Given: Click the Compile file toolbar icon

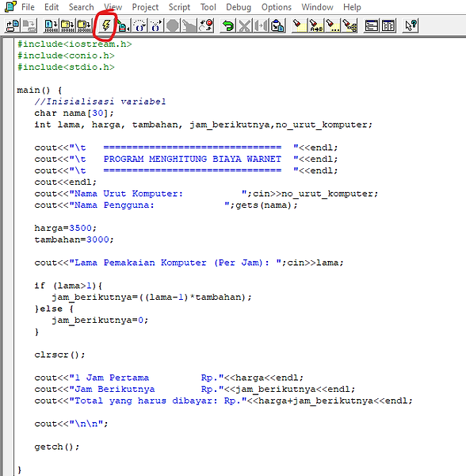Looking at the screenshot, I should [x=51, y=26].
